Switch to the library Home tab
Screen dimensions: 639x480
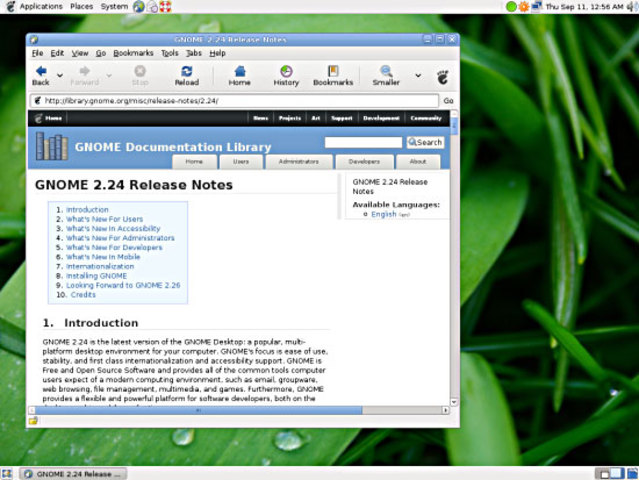(194, 162)
